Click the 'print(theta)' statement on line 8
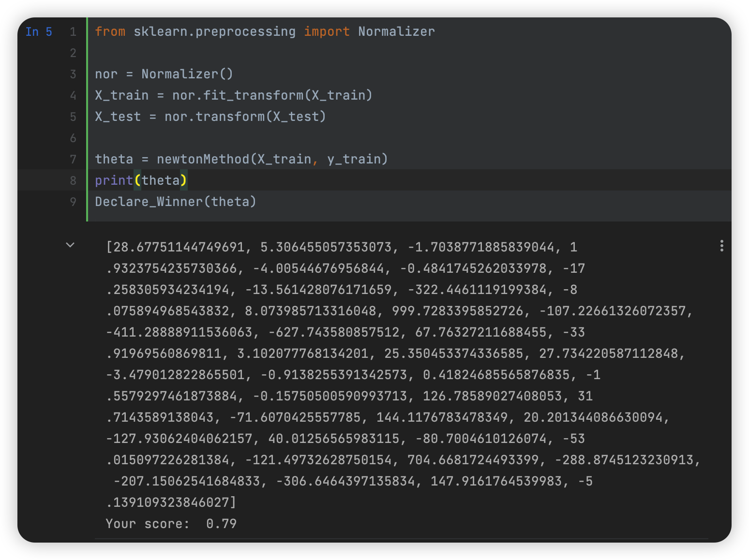Image resolution: width=749 pixels, height=560 pixels. pyautogui.click(x=141, y=180)
